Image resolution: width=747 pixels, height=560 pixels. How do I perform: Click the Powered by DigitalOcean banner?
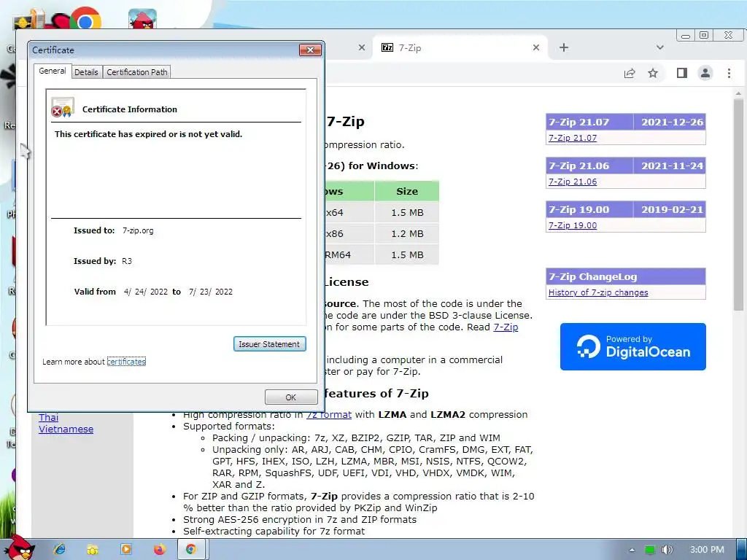pos(632,346)
